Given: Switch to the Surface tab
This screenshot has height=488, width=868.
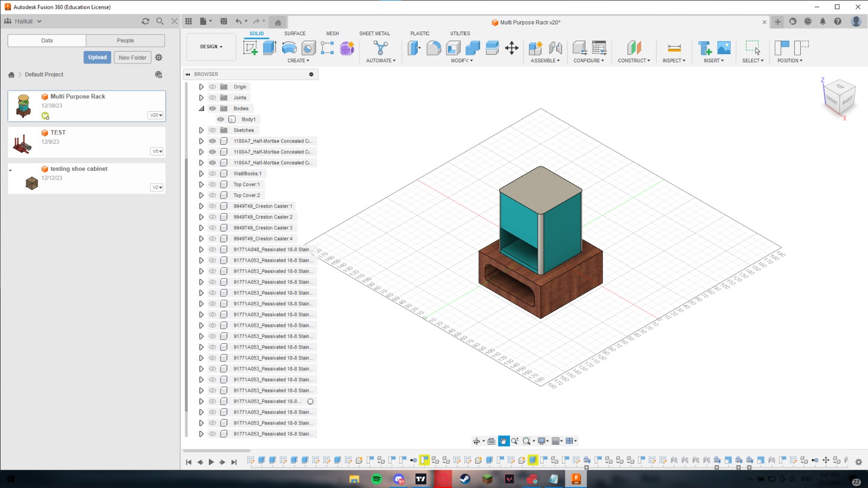Looking at the screenshot, I should (x=295, y=34).
